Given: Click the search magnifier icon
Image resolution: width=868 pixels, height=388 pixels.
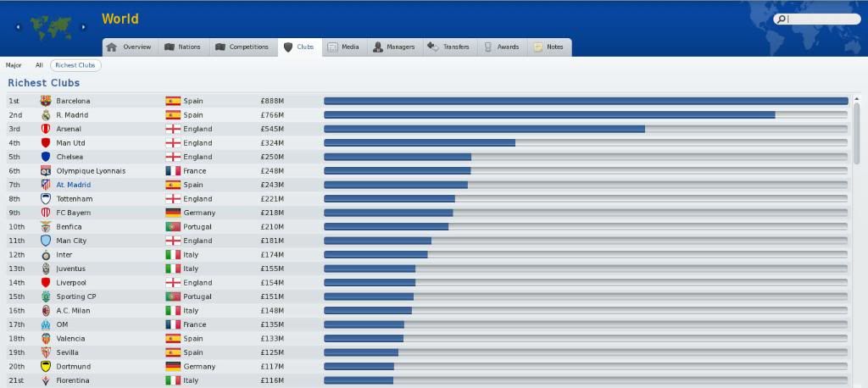Looking at the screenshot, I should click(x=781, y=19).
